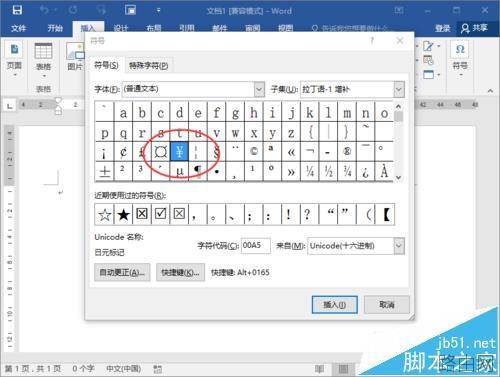The width and height of the screenshot is (500, 377).
Task: Click the 自动更正(A)... button
Action: click(x=122, y=272)
